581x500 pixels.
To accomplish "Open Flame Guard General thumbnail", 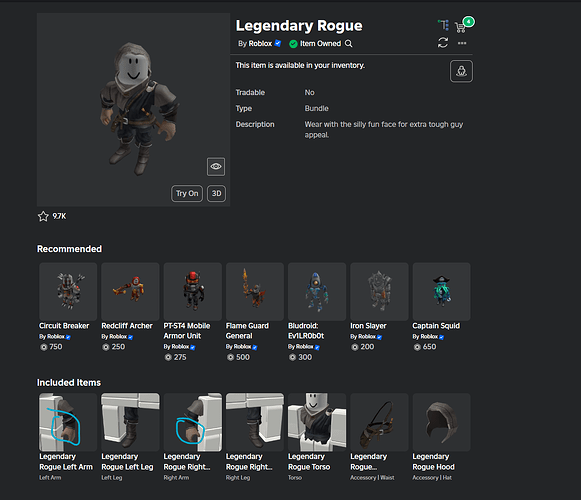I will (x=255, y=292).
